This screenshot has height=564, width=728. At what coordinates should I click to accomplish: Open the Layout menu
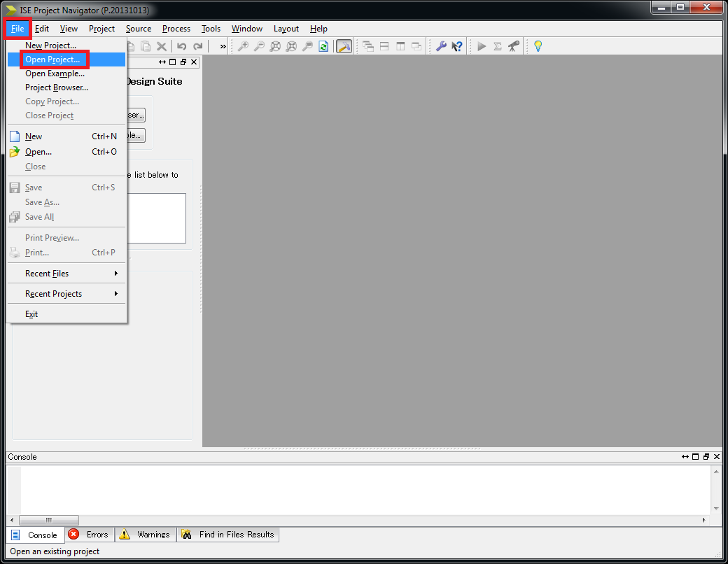[x=286, y=29]
